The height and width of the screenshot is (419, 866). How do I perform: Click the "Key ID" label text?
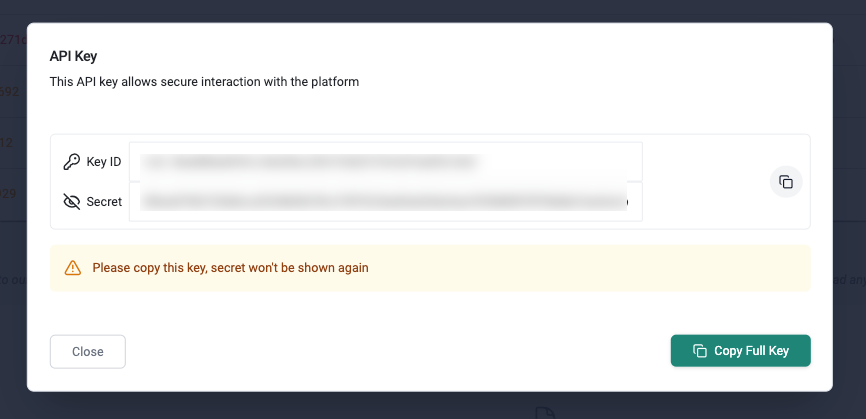[x=104, y=162]
